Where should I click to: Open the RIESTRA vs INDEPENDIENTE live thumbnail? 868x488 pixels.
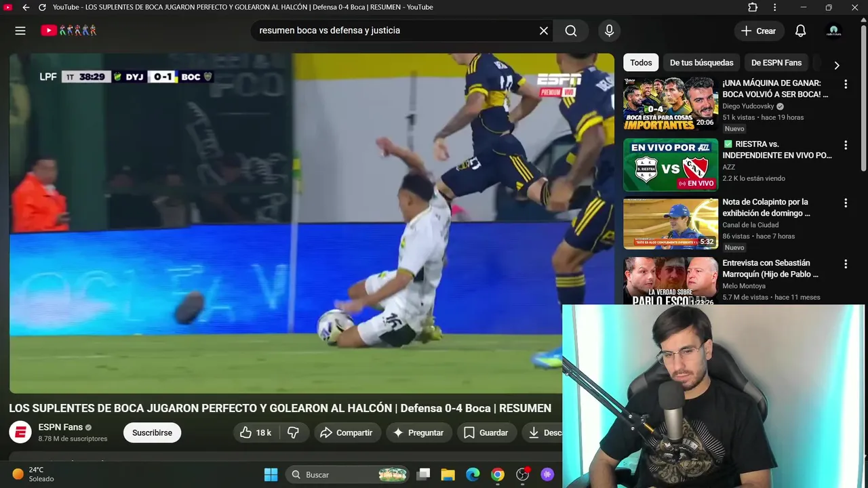point(671,165)
